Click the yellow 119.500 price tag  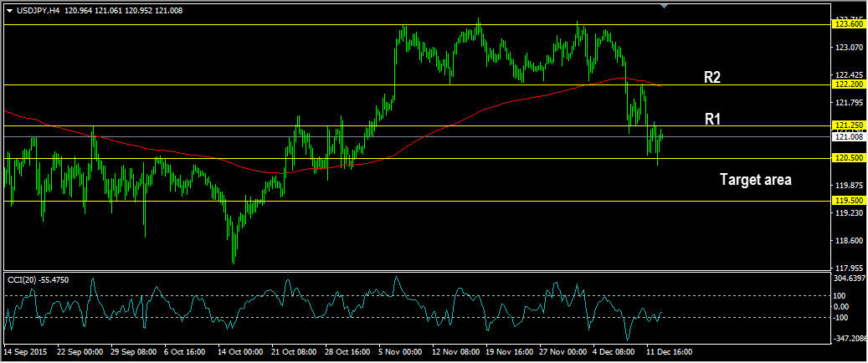pos(849,202)
